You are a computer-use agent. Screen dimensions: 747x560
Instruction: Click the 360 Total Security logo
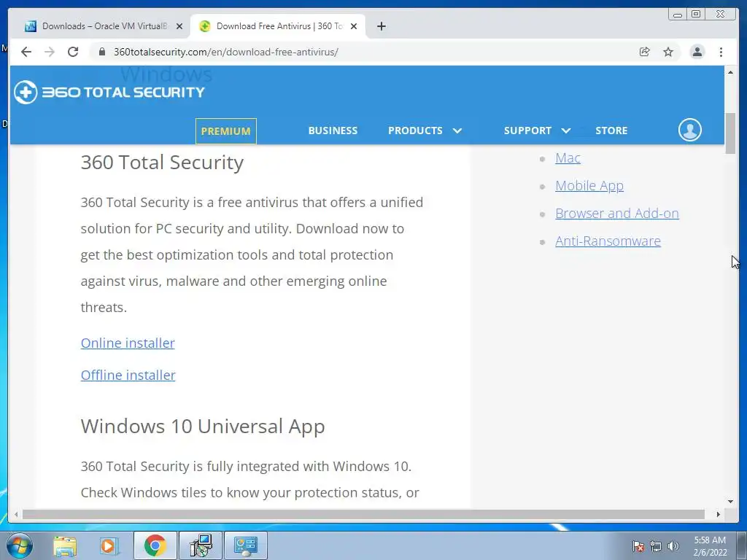[x=109, y=92]
